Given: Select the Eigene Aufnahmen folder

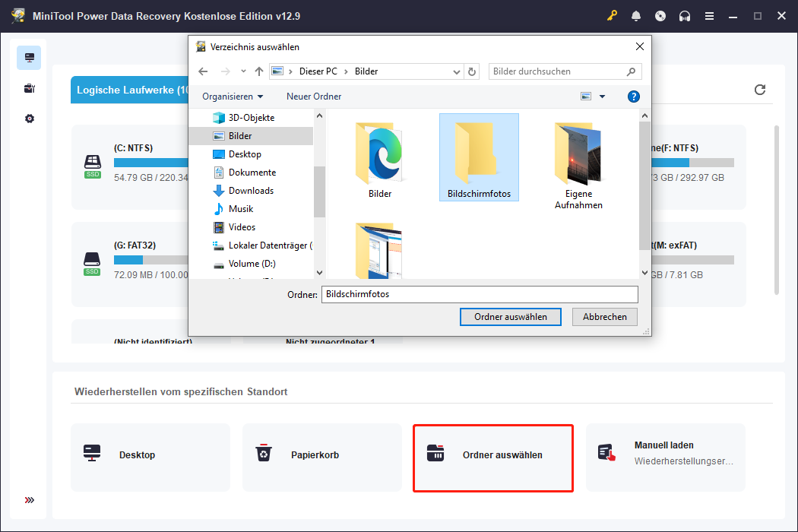Looking at the screenshot, I should coord(578,164).
